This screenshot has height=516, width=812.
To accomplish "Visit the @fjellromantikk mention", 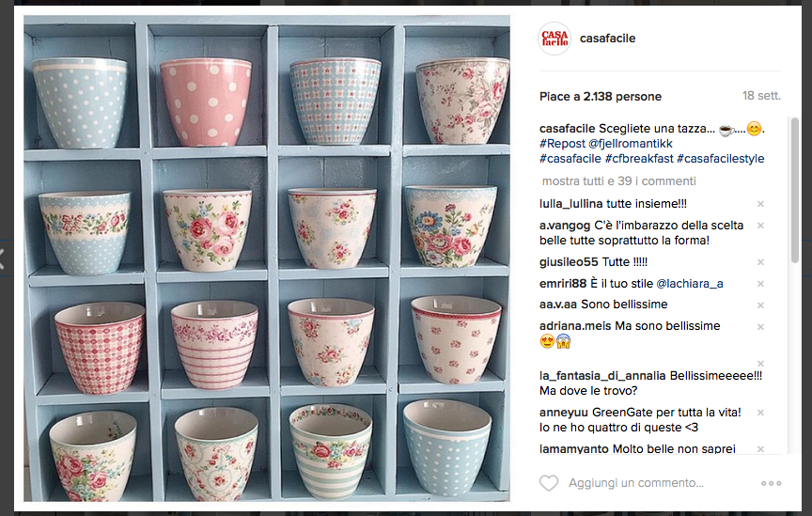I will (631, 144).
